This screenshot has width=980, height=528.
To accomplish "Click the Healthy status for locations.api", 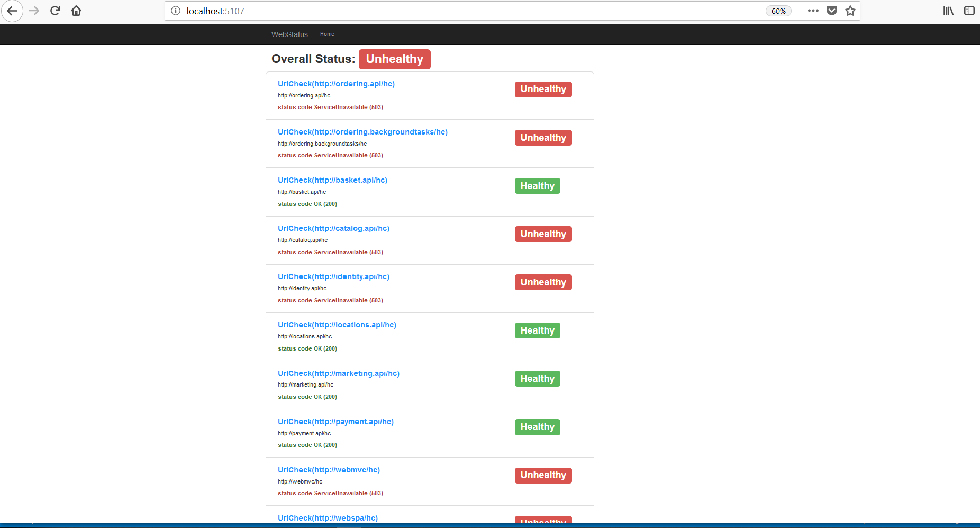I will pos(537,330).
